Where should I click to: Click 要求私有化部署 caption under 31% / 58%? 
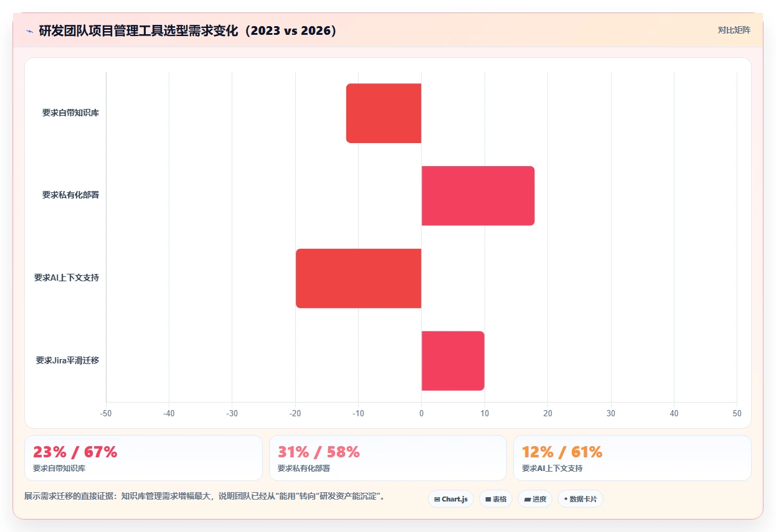click(x=304, y=468)
